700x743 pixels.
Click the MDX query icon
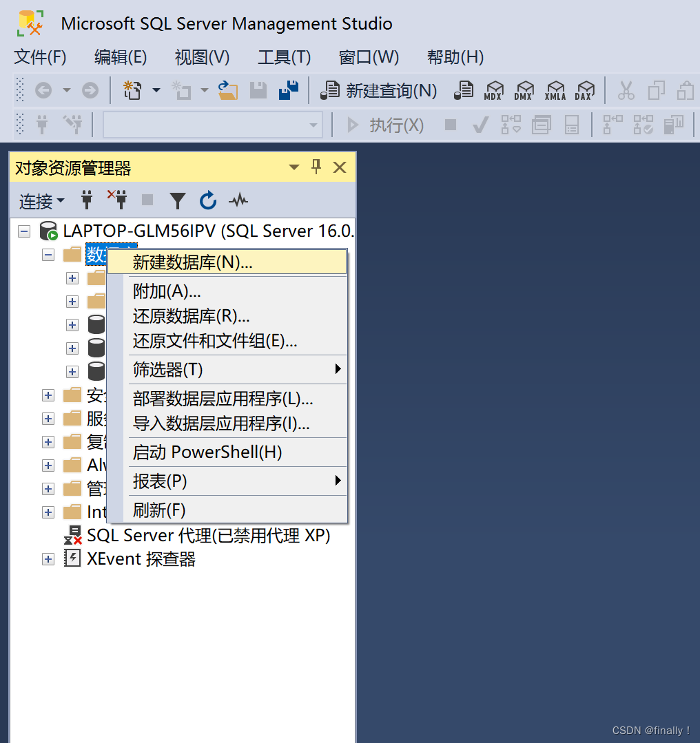point(494,90)
